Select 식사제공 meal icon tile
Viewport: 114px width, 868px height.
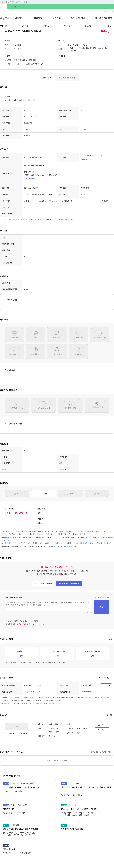click(x=78, y=351)
